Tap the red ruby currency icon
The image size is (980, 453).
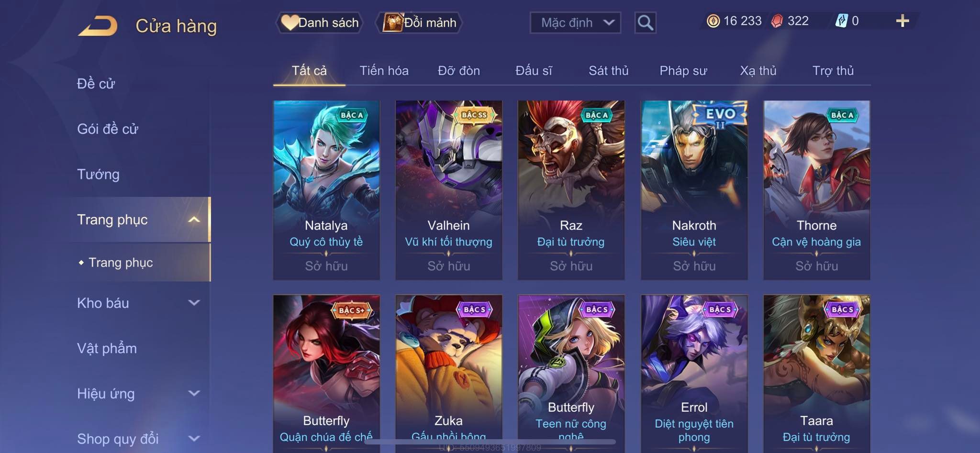(777, 21)
